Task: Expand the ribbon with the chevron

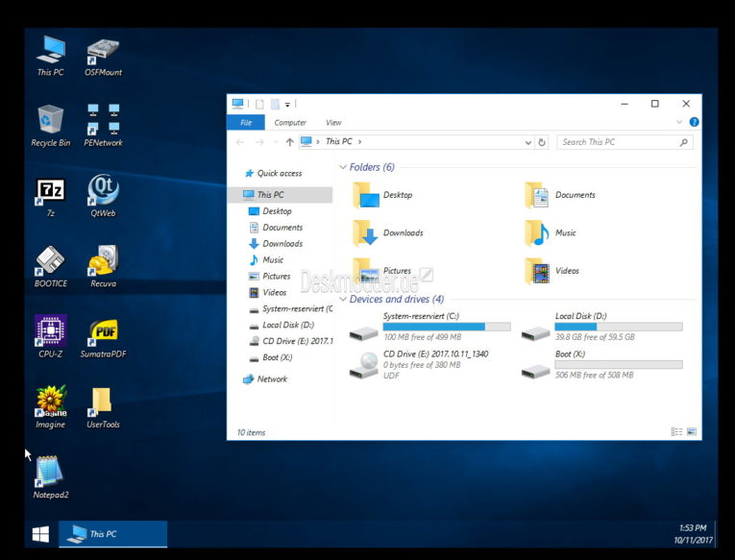Action: 681,122
